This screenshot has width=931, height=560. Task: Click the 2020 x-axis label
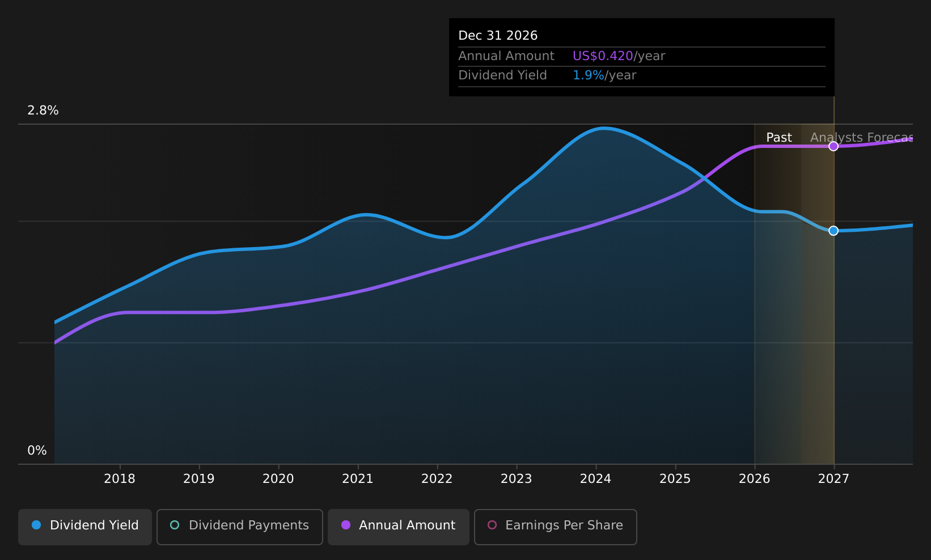click(x=278, y=479)
